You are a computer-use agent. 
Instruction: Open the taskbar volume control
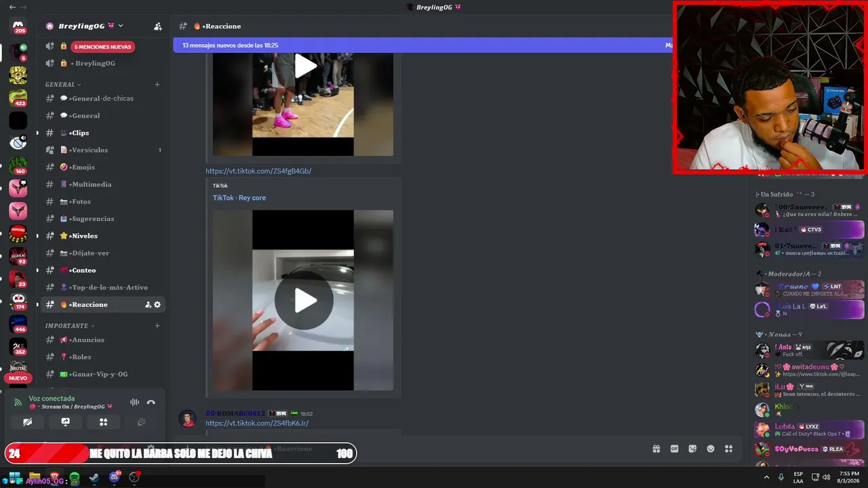[826, 477]
